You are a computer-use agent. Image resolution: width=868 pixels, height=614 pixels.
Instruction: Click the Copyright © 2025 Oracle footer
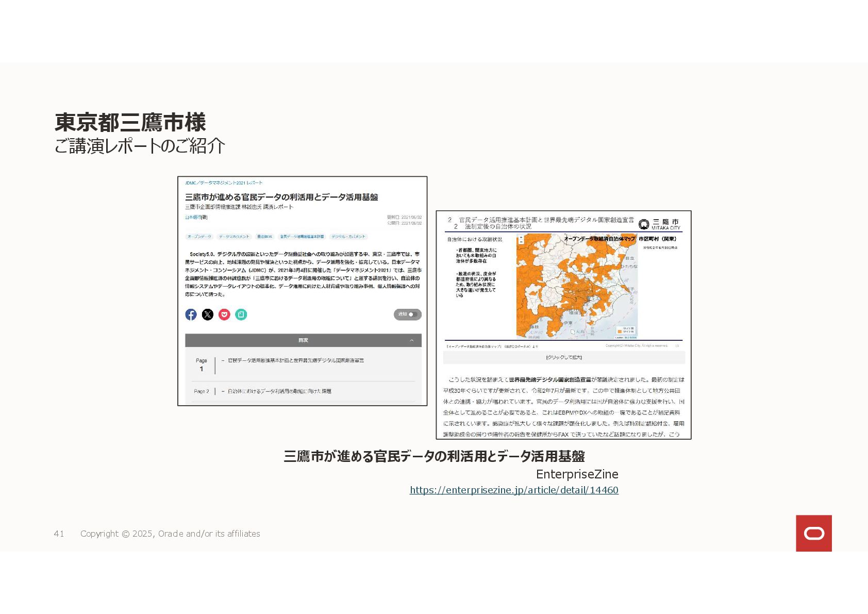point(170,534)
